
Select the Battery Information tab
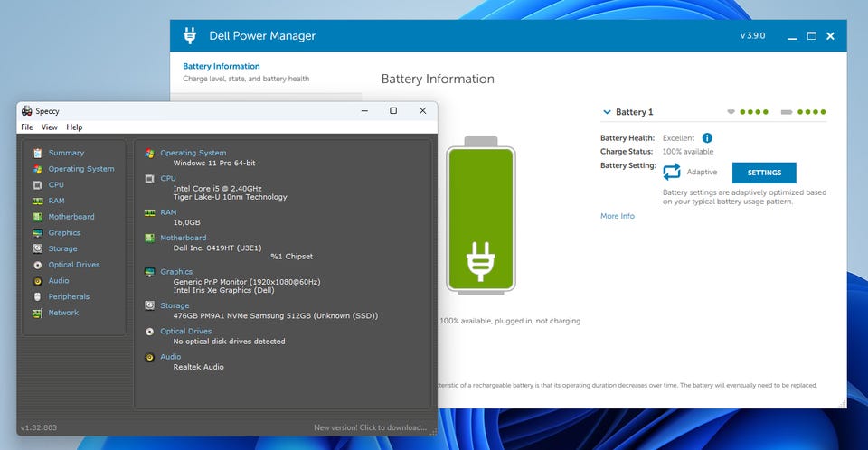[x=222, y=66]
